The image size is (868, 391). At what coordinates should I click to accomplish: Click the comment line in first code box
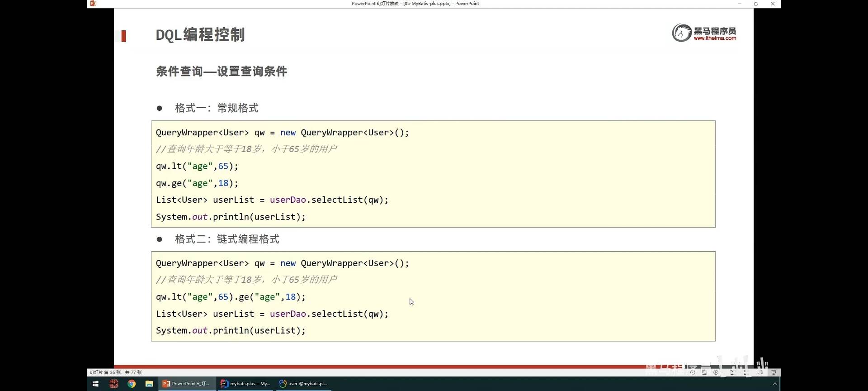[x=246, y=149]
